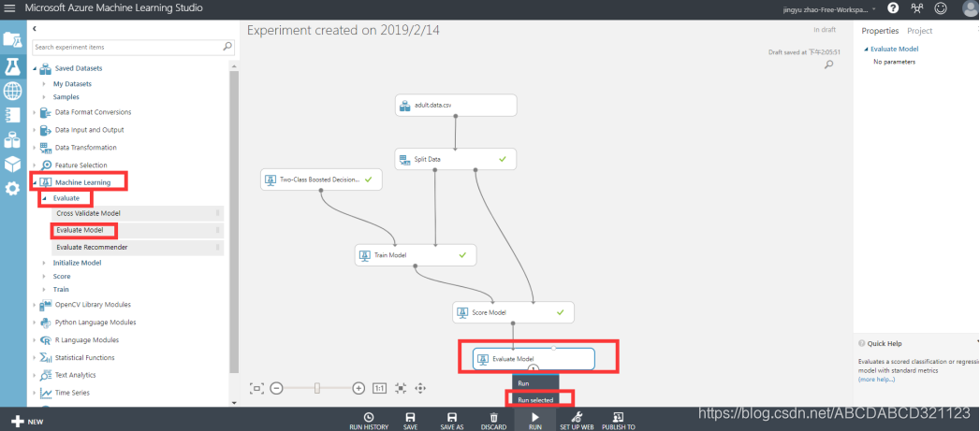Click Discard trash icon in bottom bar
Viewport: 980px width, 431px height.
[494, 421]
